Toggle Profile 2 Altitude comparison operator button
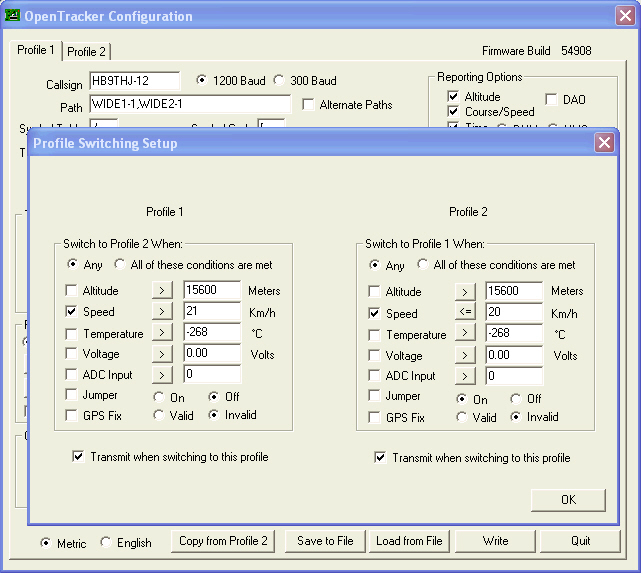Viewport: 641px width, 573px height. pyautogui.click(x=465, y=292)
